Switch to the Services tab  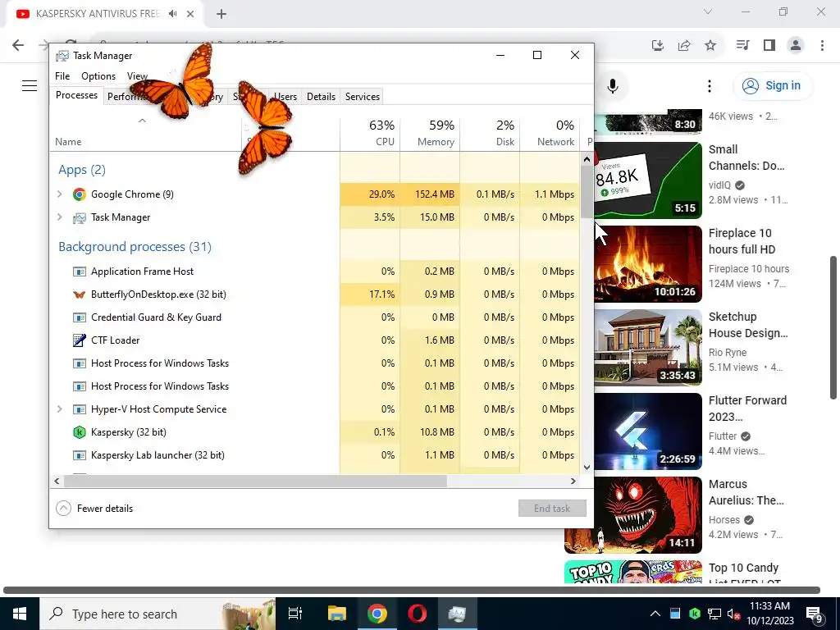(x=362, y=97)
